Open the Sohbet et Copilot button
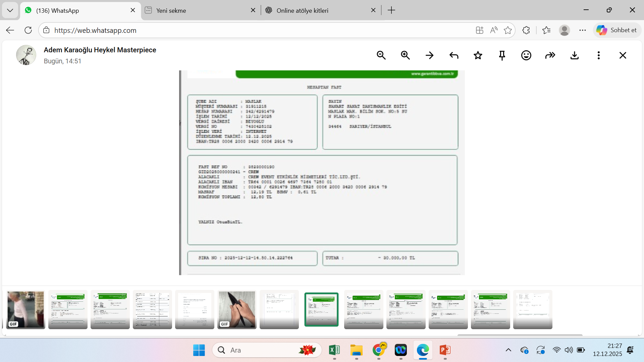Screen dimensions: 644x362 (617, 30)
